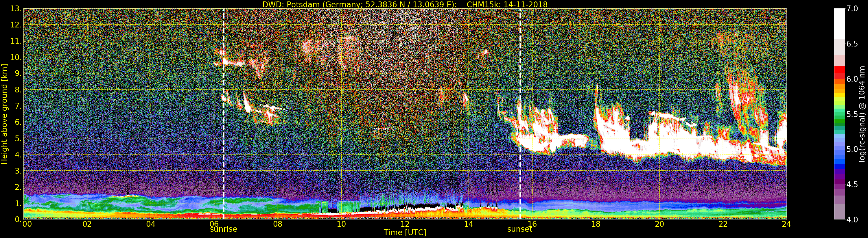
Task: Click the "22" time axis tick label
Action: pos(723,224)
